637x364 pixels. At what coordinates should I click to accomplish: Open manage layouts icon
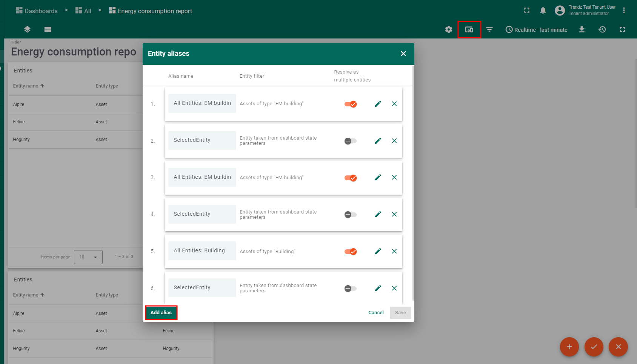(x=48, y=29)
